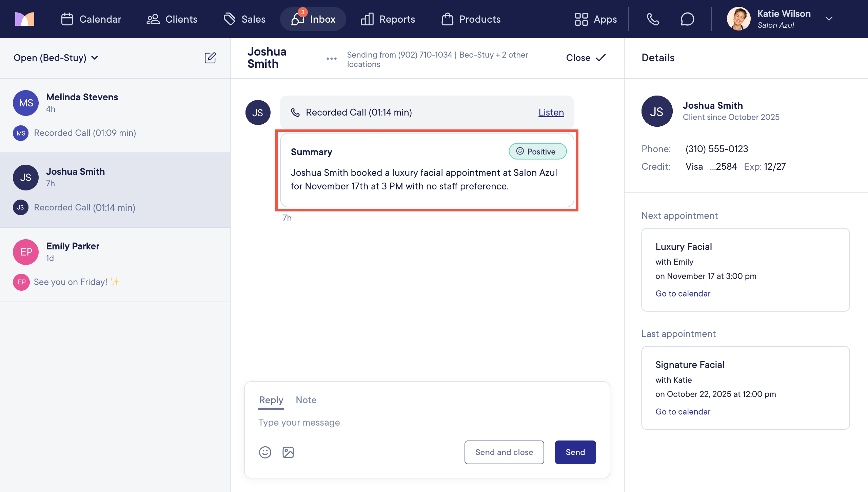Screen dimensions: 868x492
Task: Open the chat bubble icon in top bar
Action: point(687,19)
